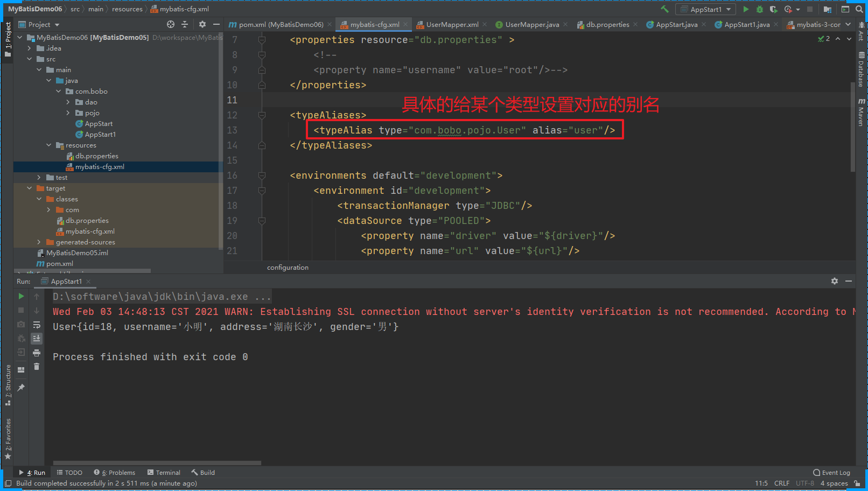Expand the dao package
868x491 pixels.
68,102
